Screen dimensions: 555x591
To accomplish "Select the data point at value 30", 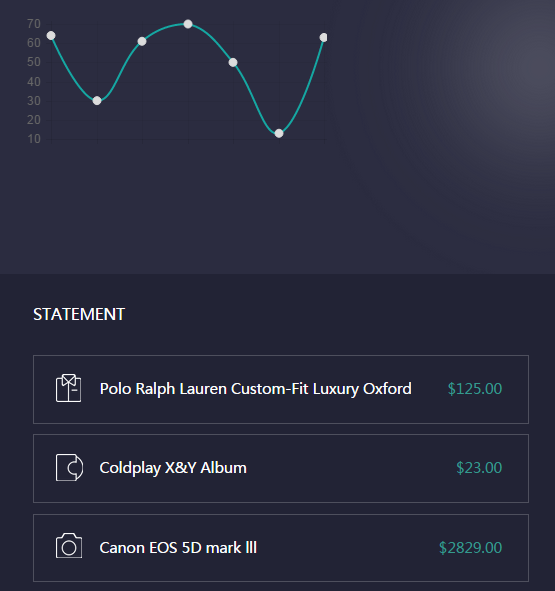I will coord(97,101).
